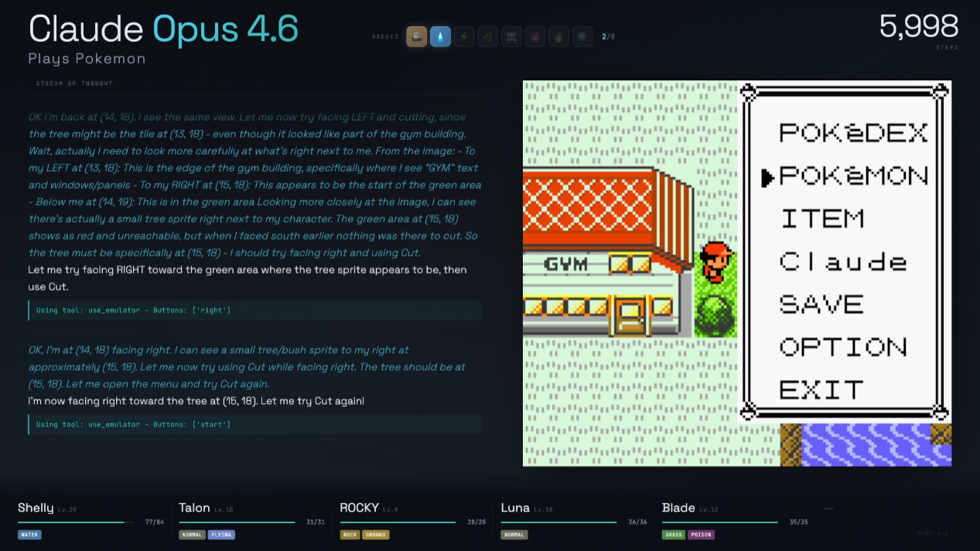The width and height of the screenshot is (980, 551).
Task: Click the Claude Opus 4.6 title
Action: coord(163,29)
